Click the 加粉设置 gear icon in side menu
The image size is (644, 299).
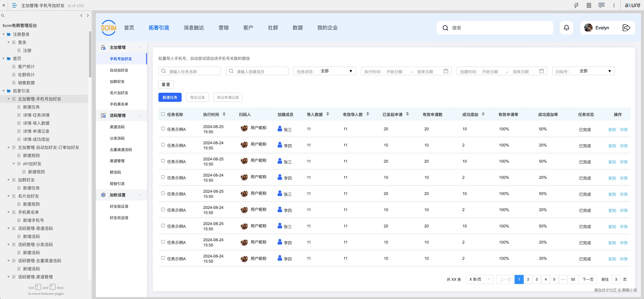pos(103,195)
